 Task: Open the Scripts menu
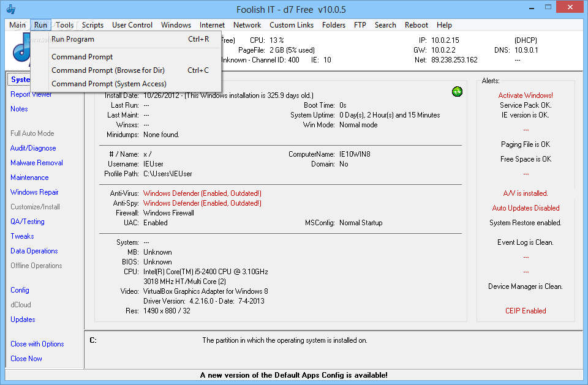92,24
